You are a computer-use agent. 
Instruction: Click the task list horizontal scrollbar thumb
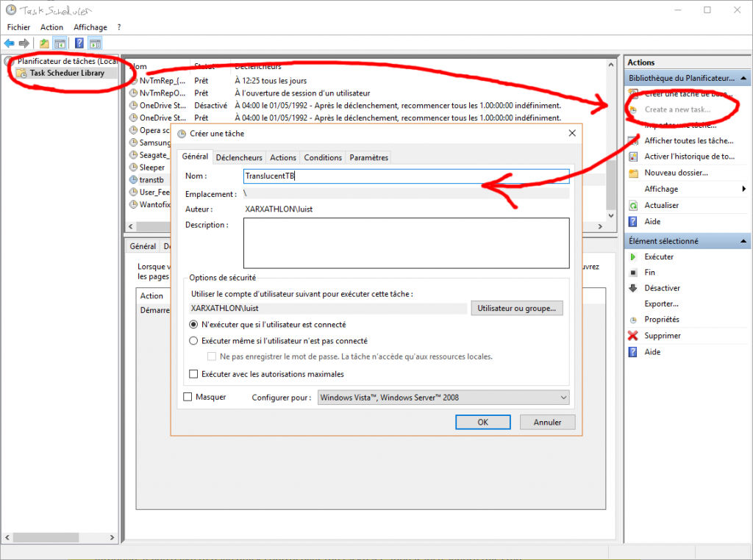(x=155, y=226)
